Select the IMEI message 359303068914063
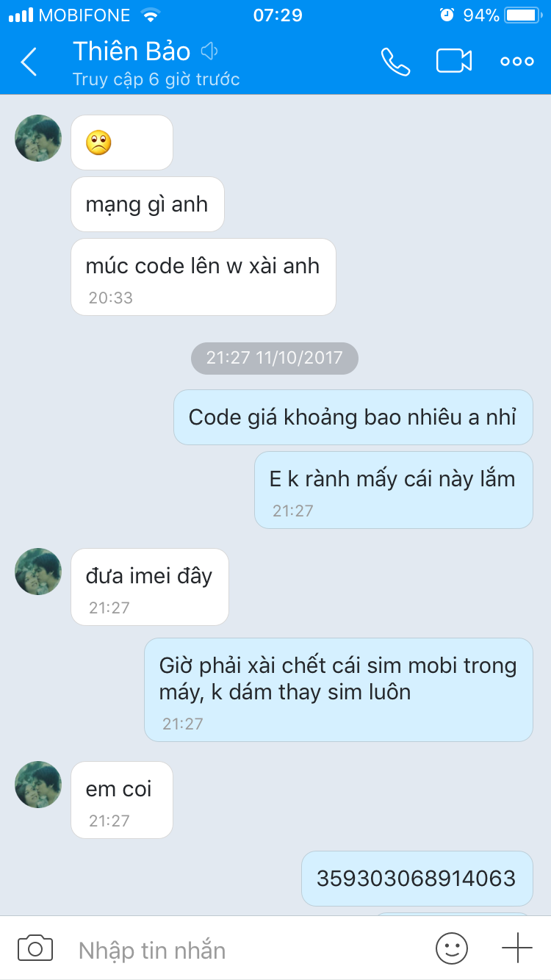 tap(417, 879)
